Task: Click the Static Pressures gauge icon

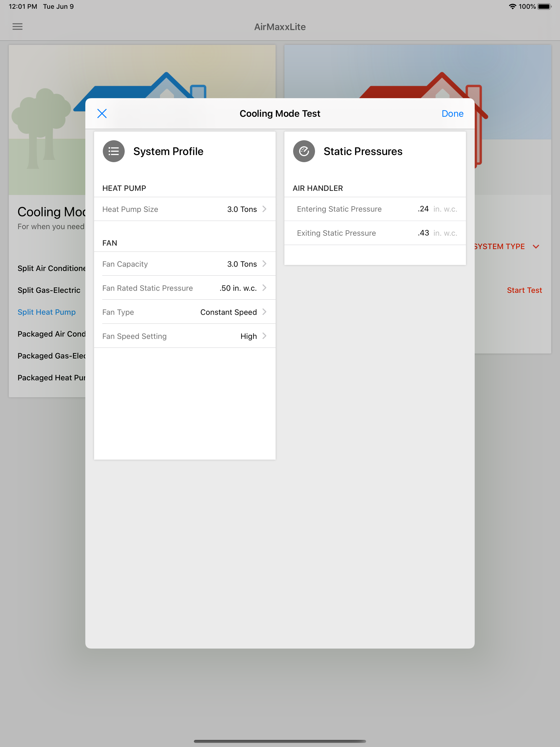Action: tap(304, 151)
